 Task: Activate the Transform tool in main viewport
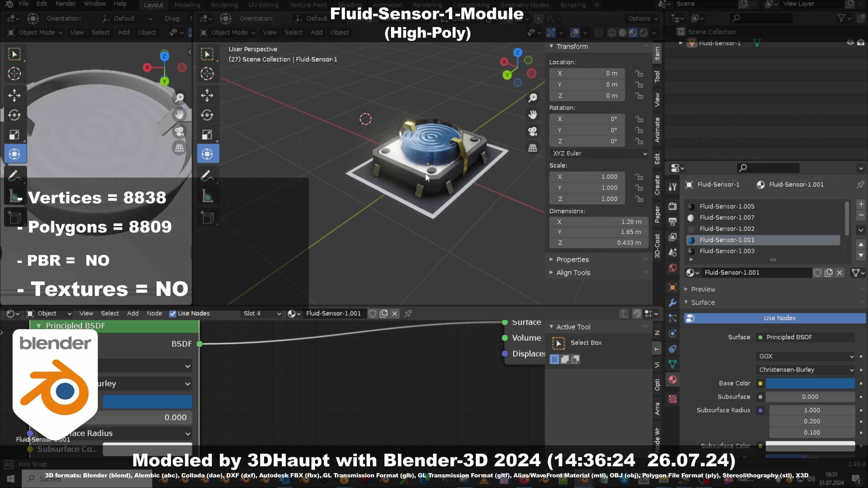tap(208, 154)
